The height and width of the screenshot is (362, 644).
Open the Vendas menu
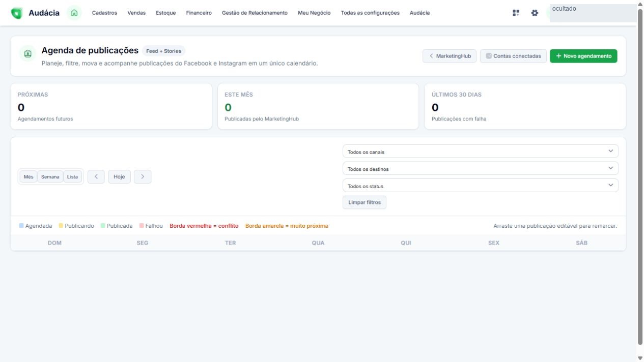136,13
